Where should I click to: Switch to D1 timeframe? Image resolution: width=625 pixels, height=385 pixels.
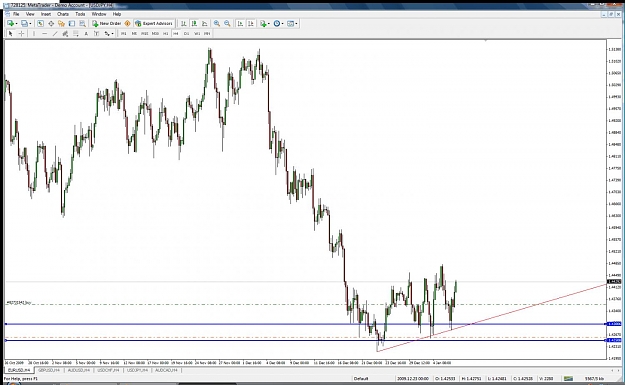point(187,34)
